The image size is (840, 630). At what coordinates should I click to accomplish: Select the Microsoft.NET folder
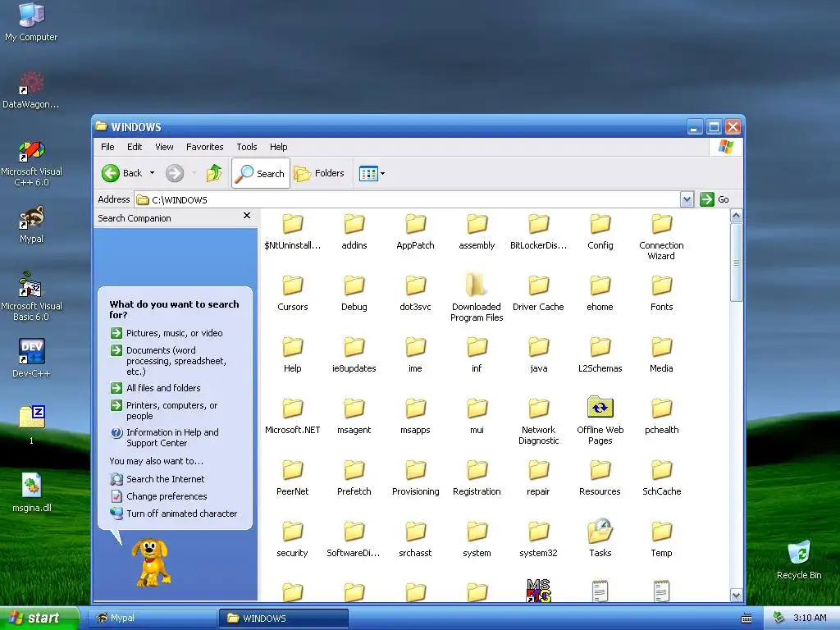pos(293,416)
